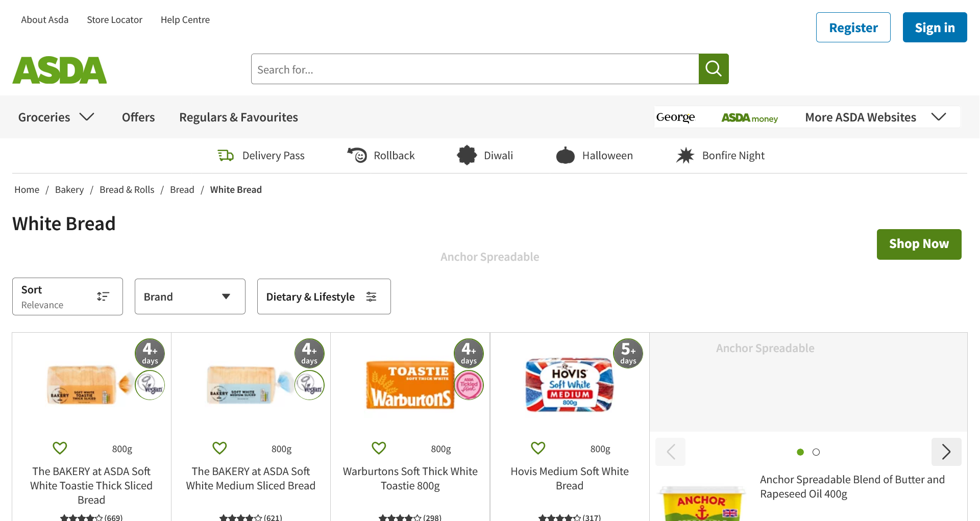Click the green search magnifier button
Viewport: 980px width, 521px height.
click(x=713, y=69)
